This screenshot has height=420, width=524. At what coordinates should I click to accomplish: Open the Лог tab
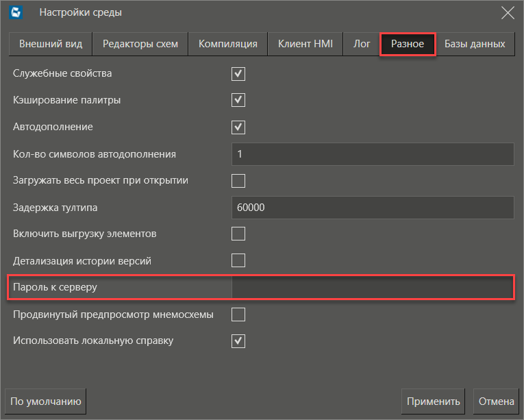(x=362, y=44)
